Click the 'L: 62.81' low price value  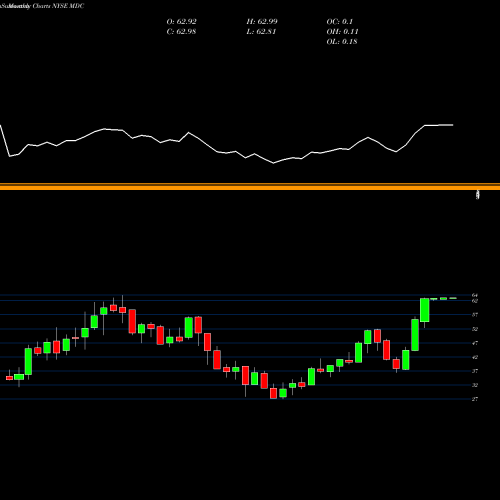click(261, 32)
